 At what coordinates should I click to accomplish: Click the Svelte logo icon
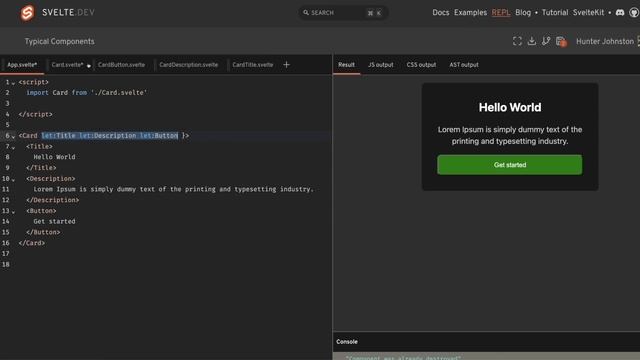(27, 13)
